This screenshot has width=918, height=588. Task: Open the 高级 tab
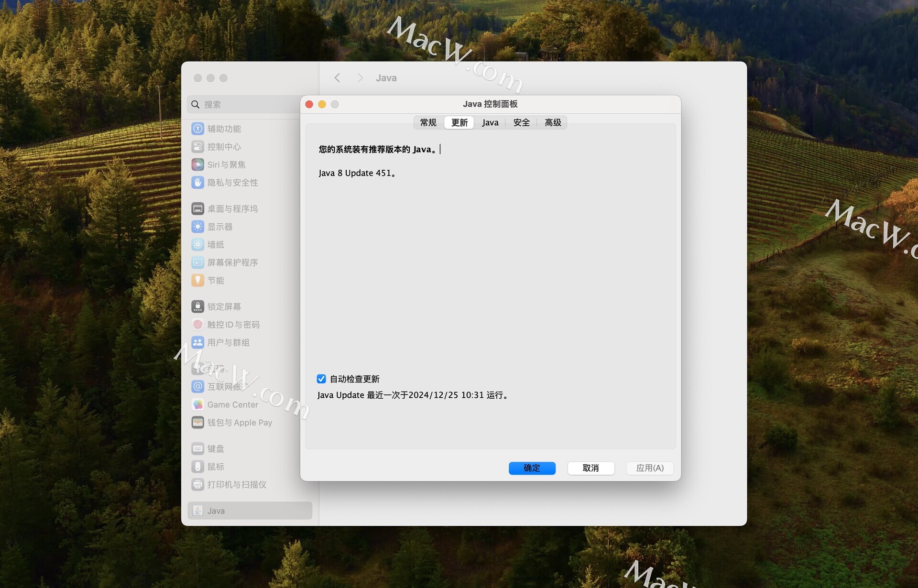point(553,123)
